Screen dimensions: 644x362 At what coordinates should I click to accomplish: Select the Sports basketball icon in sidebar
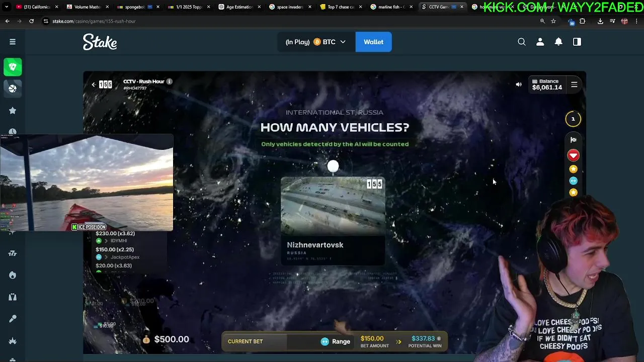13,88
